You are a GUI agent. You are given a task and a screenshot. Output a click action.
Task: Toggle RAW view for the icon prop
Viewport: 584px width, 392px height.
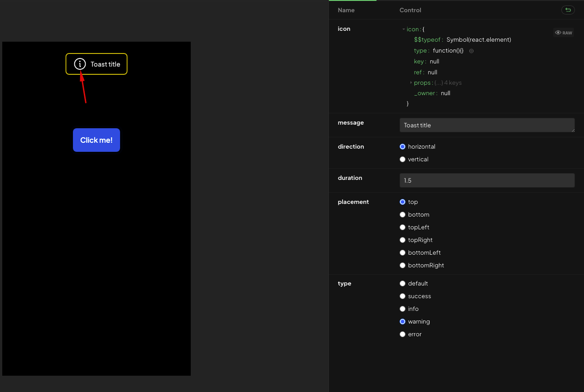point(563,32)
